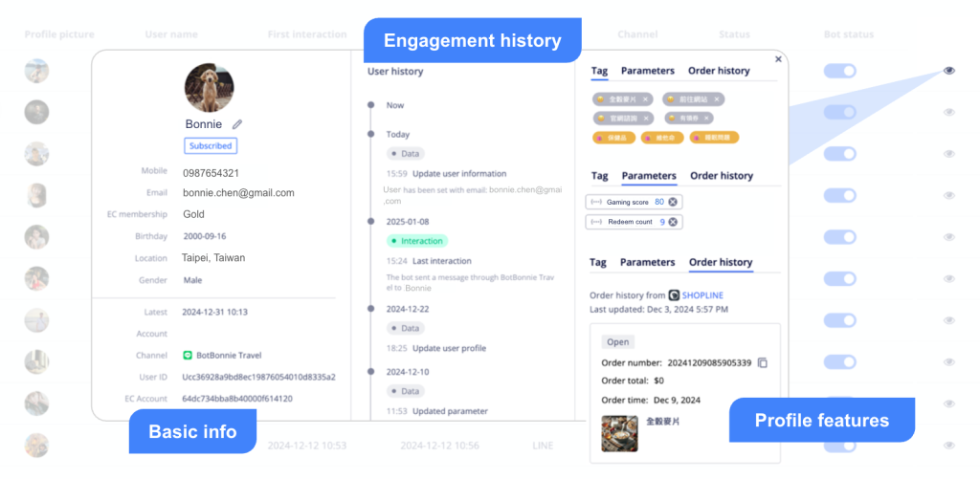Click the 全穀麥片 product thumbnail in the order
The height and width of the screenshot is (479, 980).
pos(619,432)
